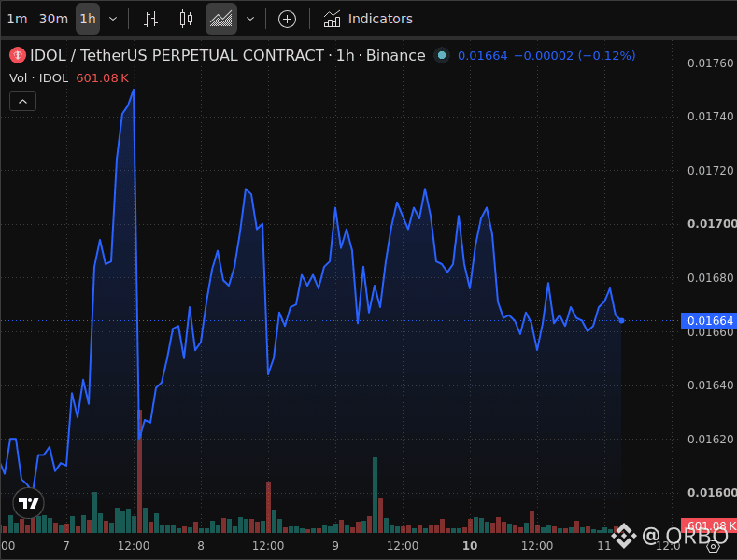Click the market status dot indicator

click(x=441, y=55)
